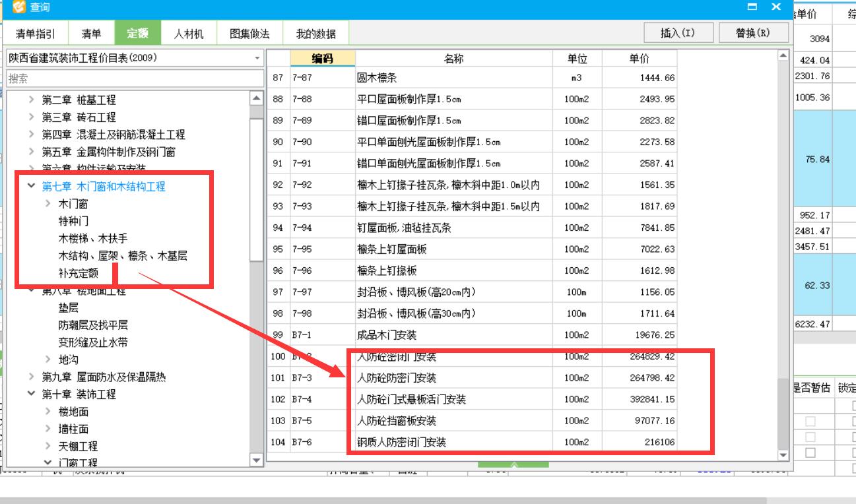Collapse 第十章 装饰工程 node
856x504 pixels.
(x=32, y=394)
